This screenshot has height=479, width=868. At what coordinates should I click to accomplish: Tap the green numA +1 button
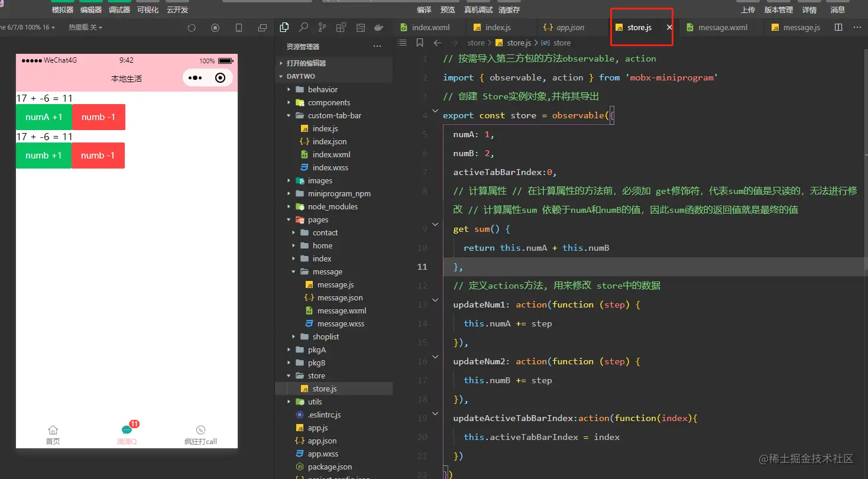(x=44, y=117)
